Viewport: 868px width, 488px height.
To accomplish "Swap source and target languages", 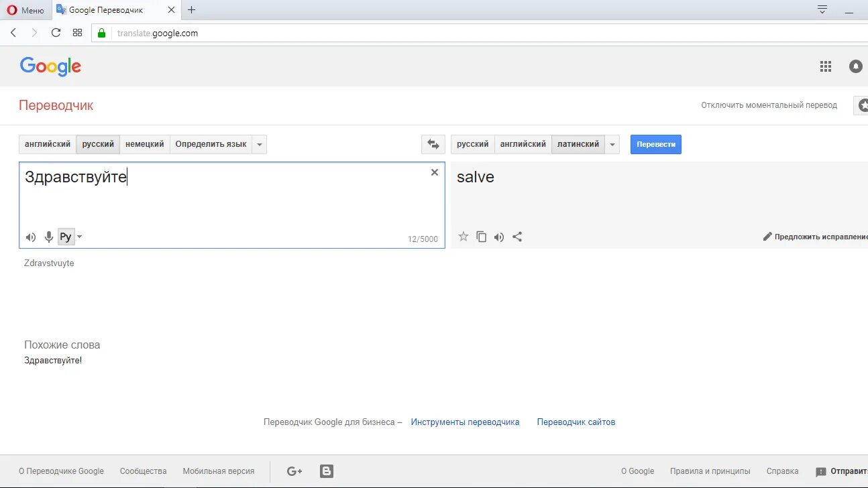I will [433, 144].
